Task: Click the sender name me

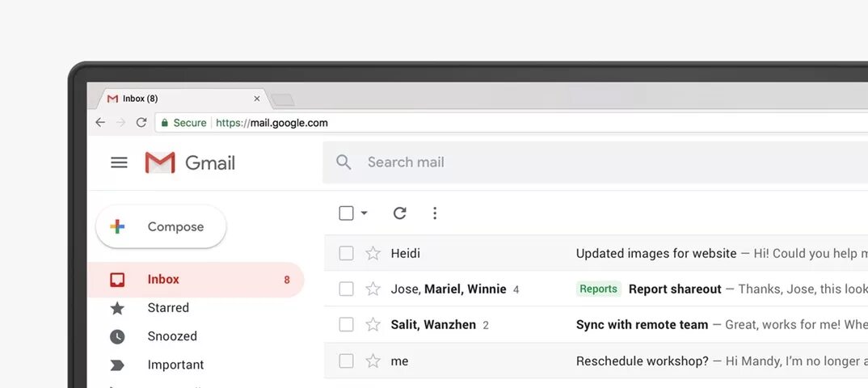Action: pos(400,361)
